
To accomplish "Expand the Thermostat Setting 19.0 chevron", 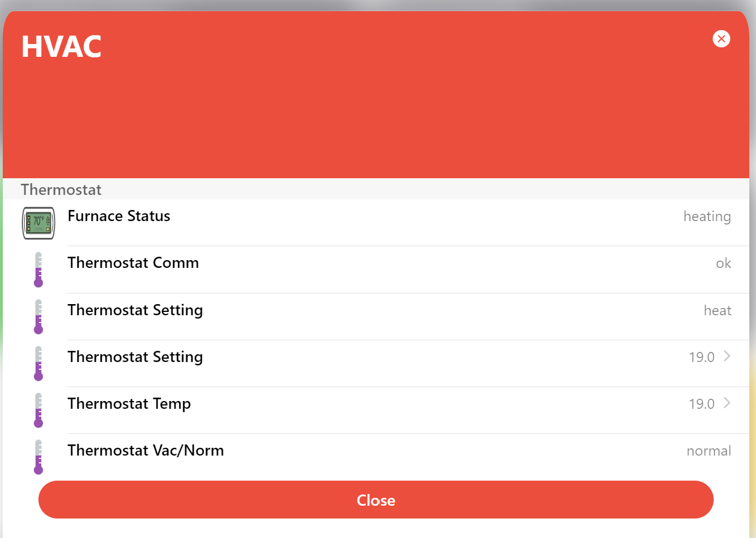I will coord(727,356).
